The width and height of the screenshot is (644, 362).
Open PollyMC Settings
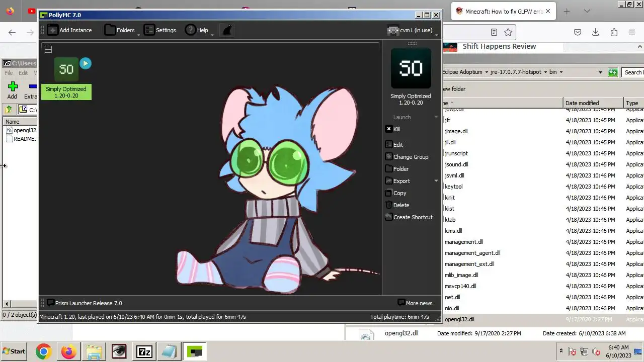159,30
